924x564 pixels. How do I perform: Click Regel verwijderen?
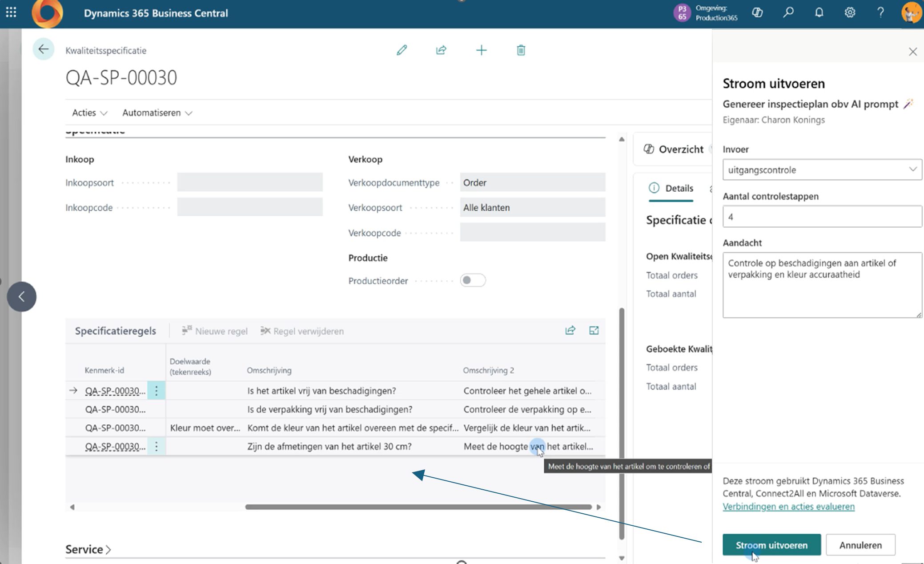coord(302,331)
